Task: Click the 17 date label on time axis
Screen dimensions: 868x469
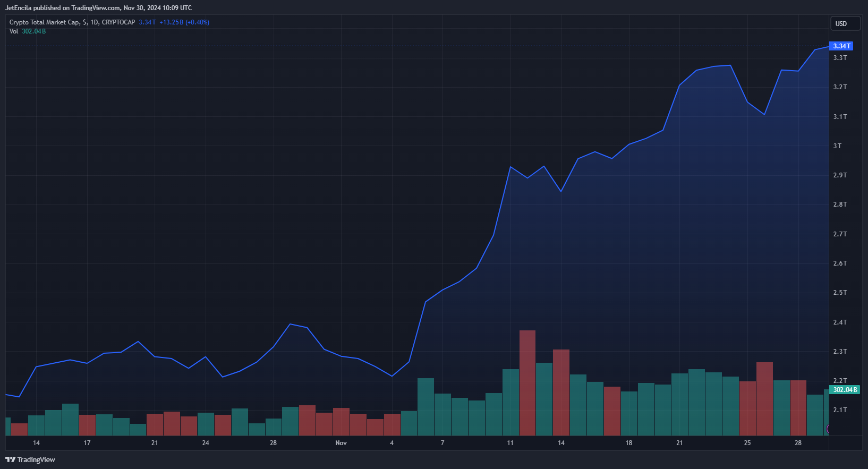Action: (87, 443)
